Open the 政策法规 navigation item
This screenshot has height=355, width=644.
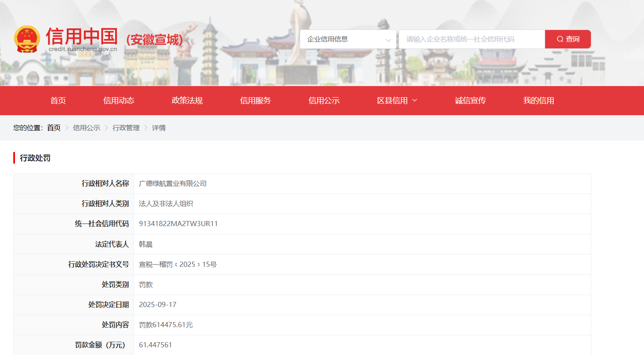(187, 101)
